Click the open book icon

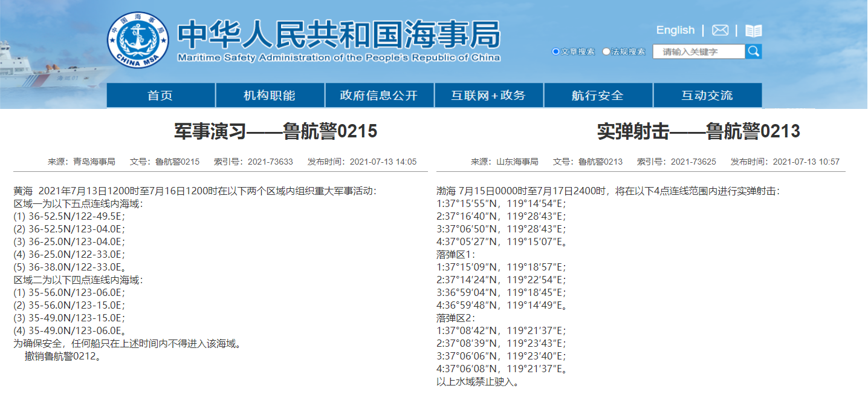pyautogui.click(x=753, y=31)
